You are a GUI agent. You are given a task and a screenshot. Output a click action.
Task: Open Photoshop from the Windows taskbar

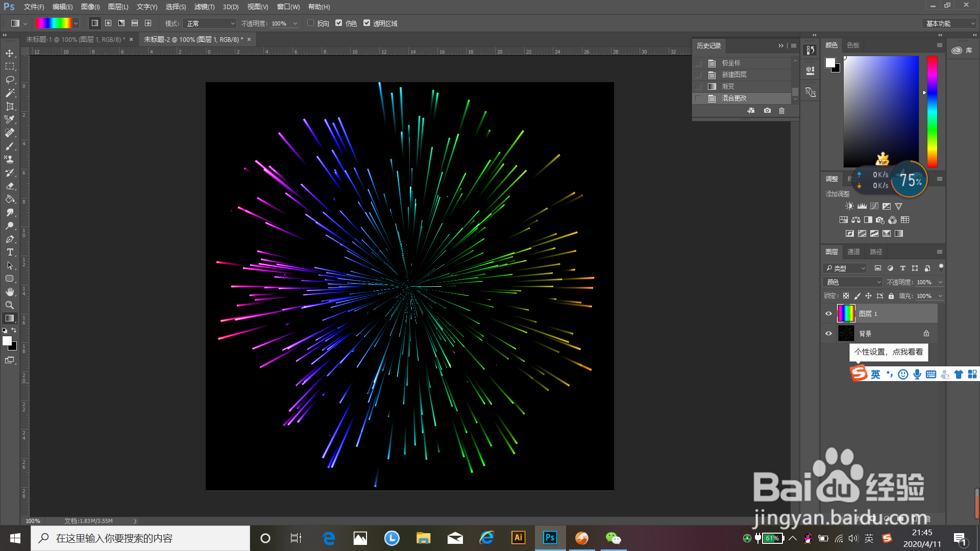coord(550,538)
